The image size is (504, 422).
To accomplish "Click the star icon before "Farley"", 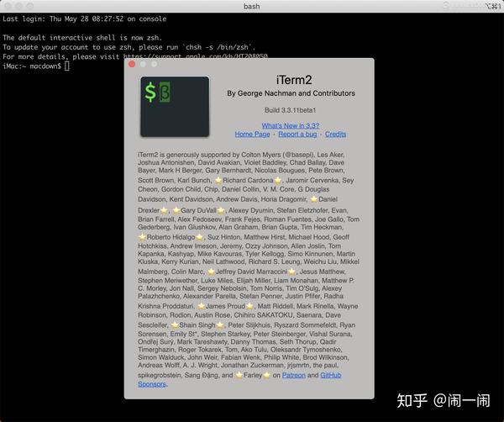I will (x=239, y=376).
